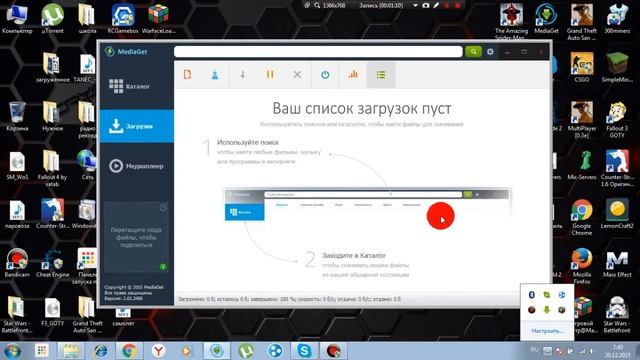Open uTorrent from the taskbar

click(x=246, y=351)
